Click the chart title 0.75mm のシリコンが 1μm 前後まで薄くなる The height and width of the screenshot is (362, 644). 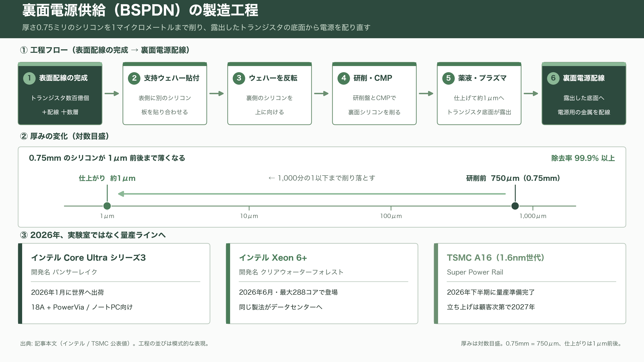[x=107, y=158]
